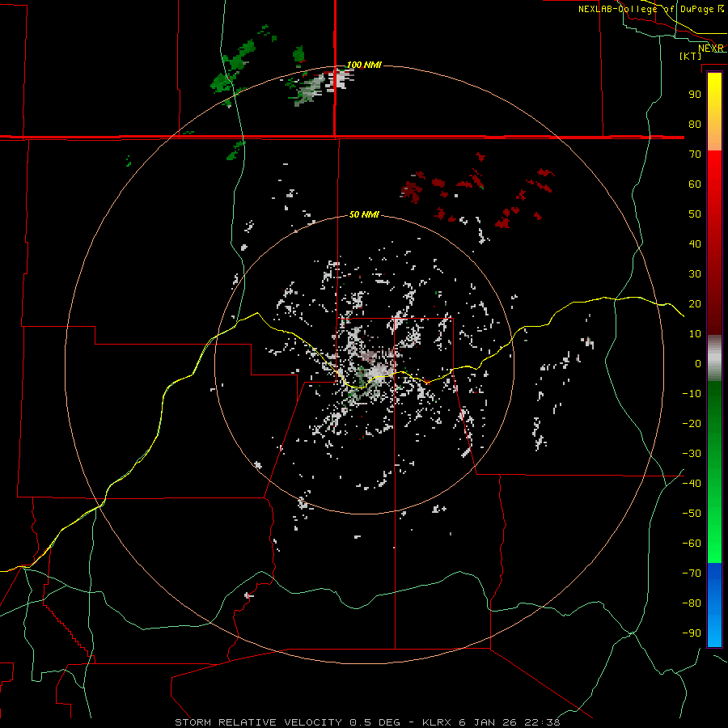728x728 pixels.
Task: Click the "-80" scale value
Action: tap(692, 603)
